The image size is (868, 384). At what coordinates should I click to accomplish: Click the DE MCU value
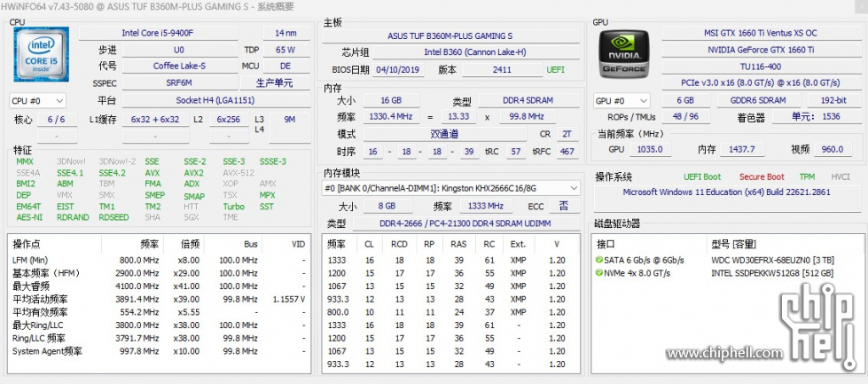285,66
